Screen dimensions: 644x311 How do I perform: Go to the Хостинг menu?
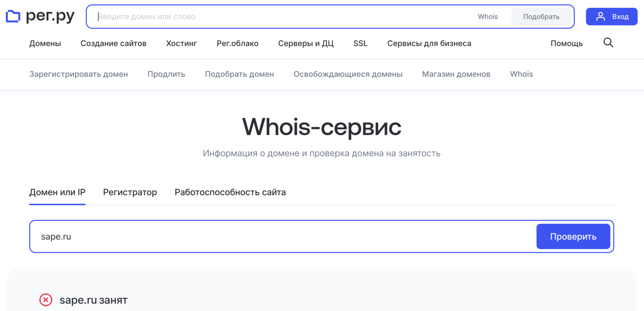(x=181, y=43)
